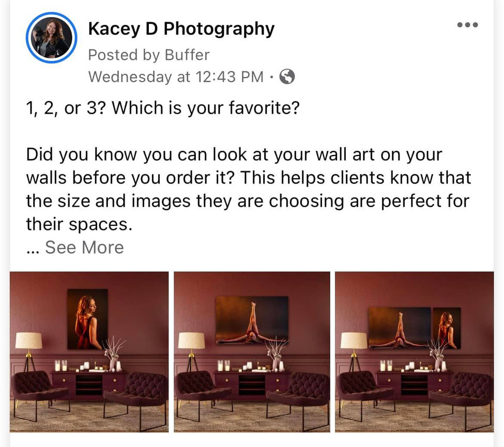Click the small portrait canvas in third image
This screenshot has height=447, width=504.
(x=447, y=328)
